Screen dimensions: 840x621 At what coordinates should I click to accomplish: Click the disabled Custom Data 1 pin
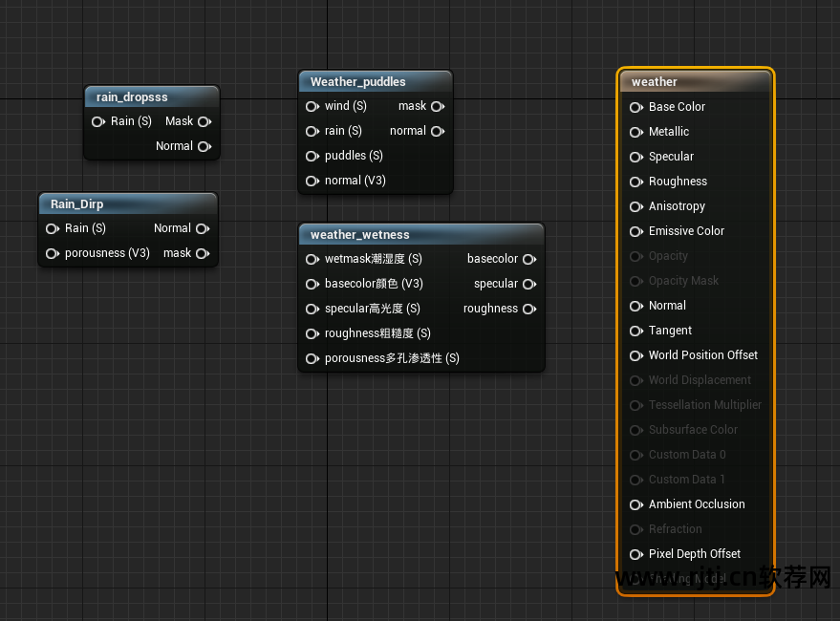click(x=635, y=480)
